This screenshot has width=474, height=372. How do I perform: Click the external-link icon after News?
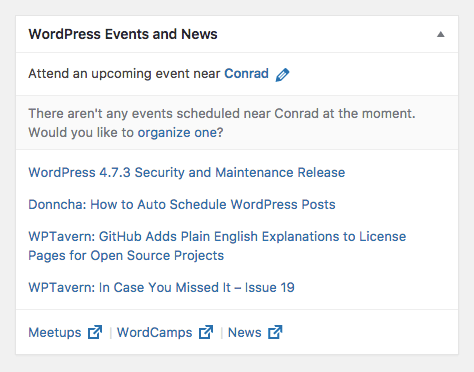click(x=275, y=332)
